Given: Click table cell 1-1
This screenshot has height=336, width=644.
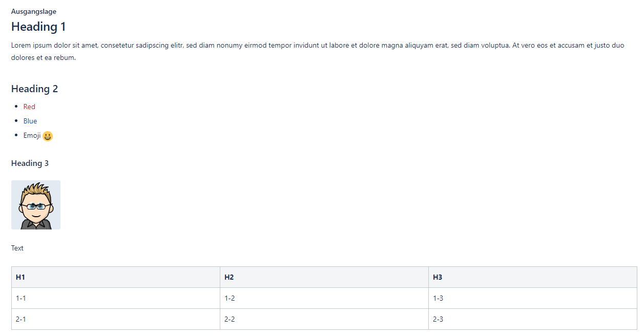Looking at the screenshot, I should [x=116, y=298].
